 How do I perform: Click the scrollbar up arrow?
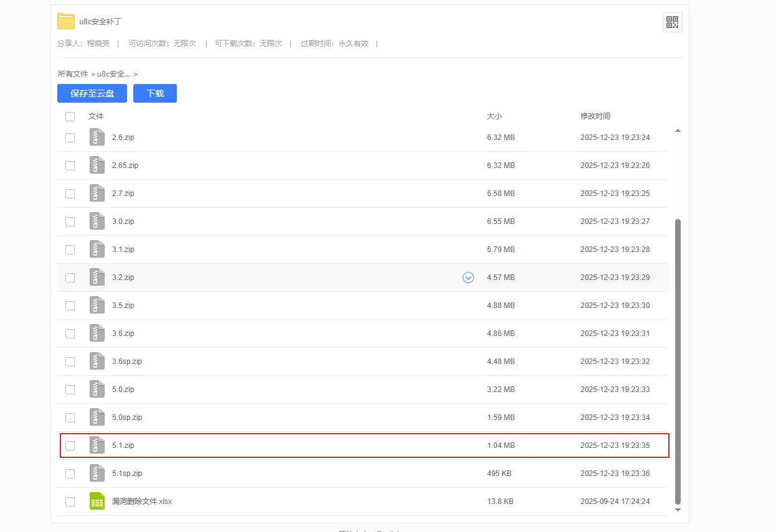(678, 131)
